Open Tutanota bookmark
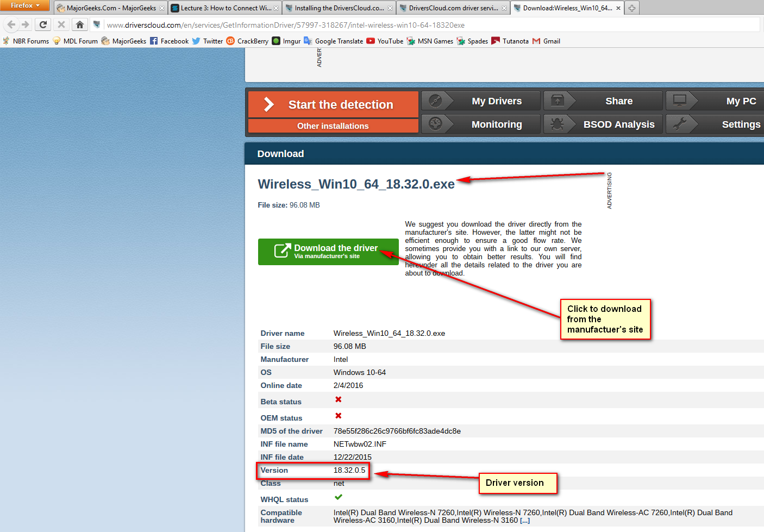 pyautogui.click(x=510, y=41)
